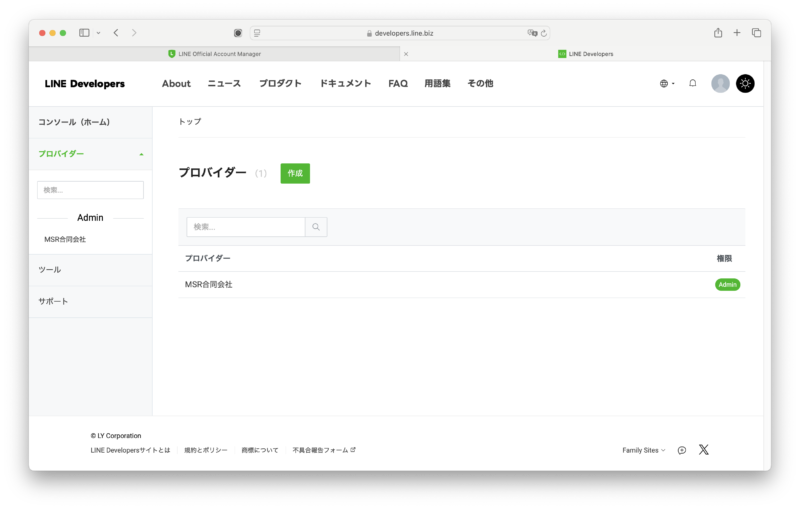Open the プロダクト menu
This screenshot has height=509, width=800.
[280, 84]
